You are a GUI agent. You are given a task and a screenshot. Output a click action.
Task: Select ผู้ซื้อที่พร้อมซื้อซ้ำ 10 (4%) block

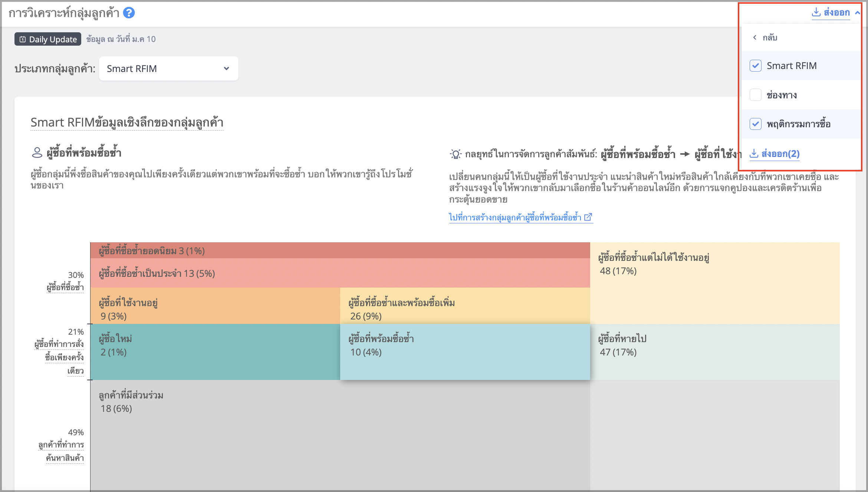(465, 352)
